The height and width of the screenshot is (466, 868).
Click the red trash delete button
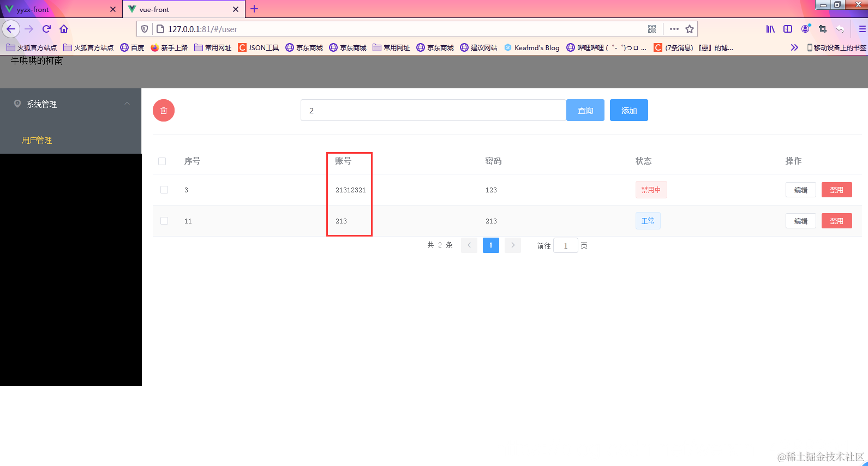(164, 110)
